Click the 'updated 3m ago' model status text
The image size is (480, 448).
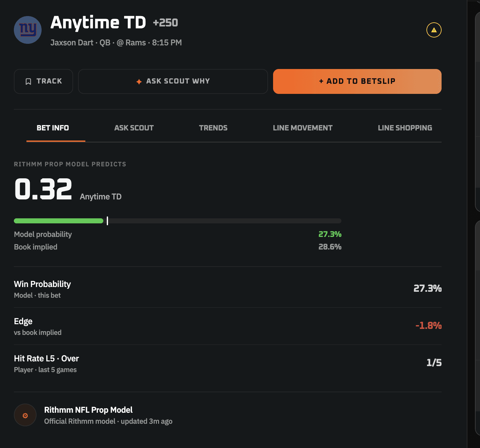click(146, 422)
